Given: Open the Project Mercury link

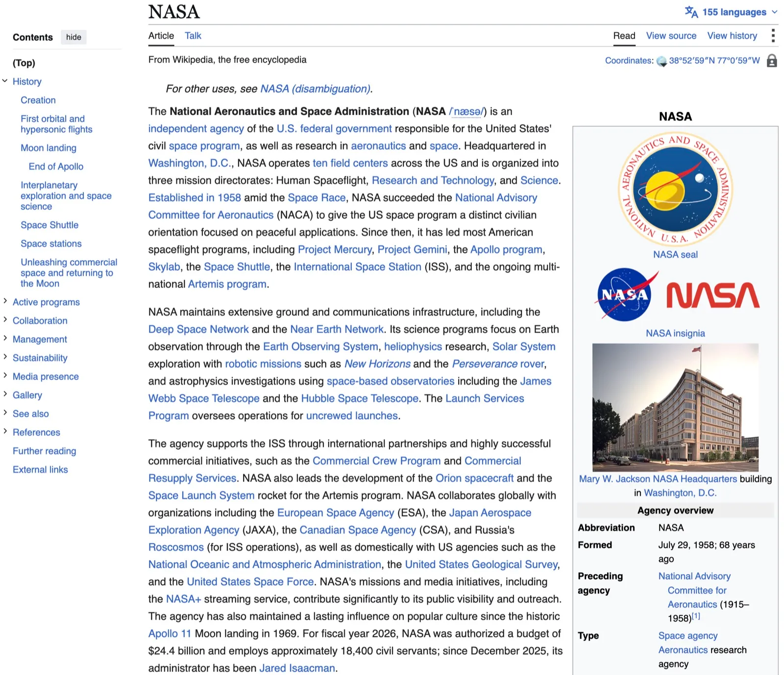Looking at the screenshot, I should pos(335,250).
